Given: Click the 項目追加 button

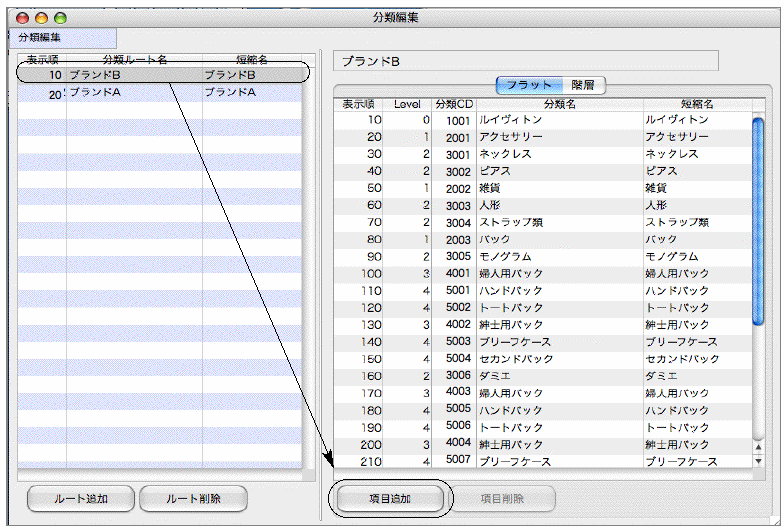Looking at the screenshot, I should (390, 498).
